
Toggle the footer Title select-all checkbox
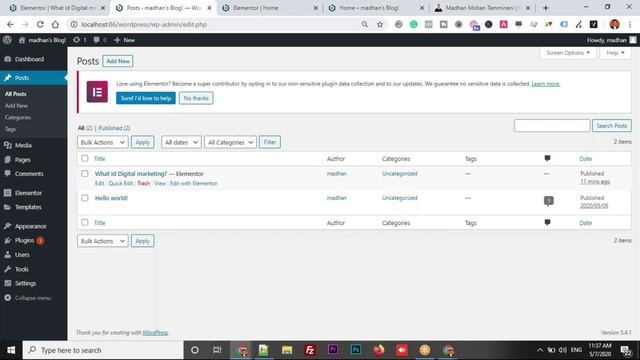point(84,222)
